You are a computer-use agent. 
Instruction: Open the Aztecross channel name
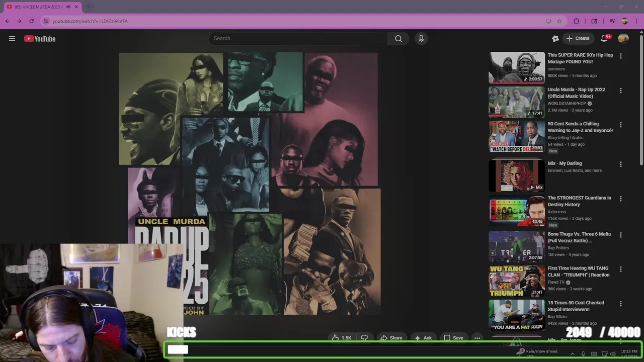pos(556,212)
